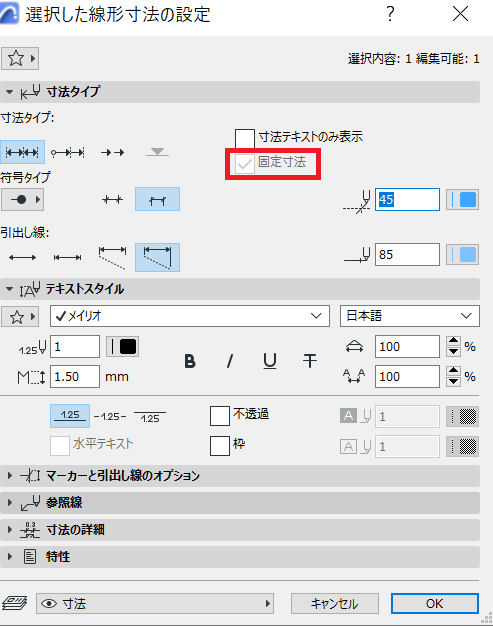Enable the 不透過 checkbox
493x626 pixels.
click(x=220, y=416)
